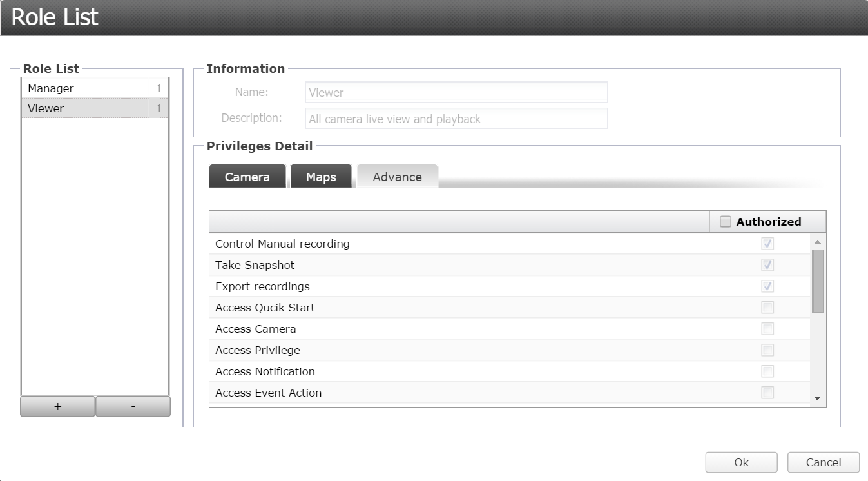Click the 'Take Snapshot' row label
This screenshot has width=868, height=481.
tap(255, 265)
